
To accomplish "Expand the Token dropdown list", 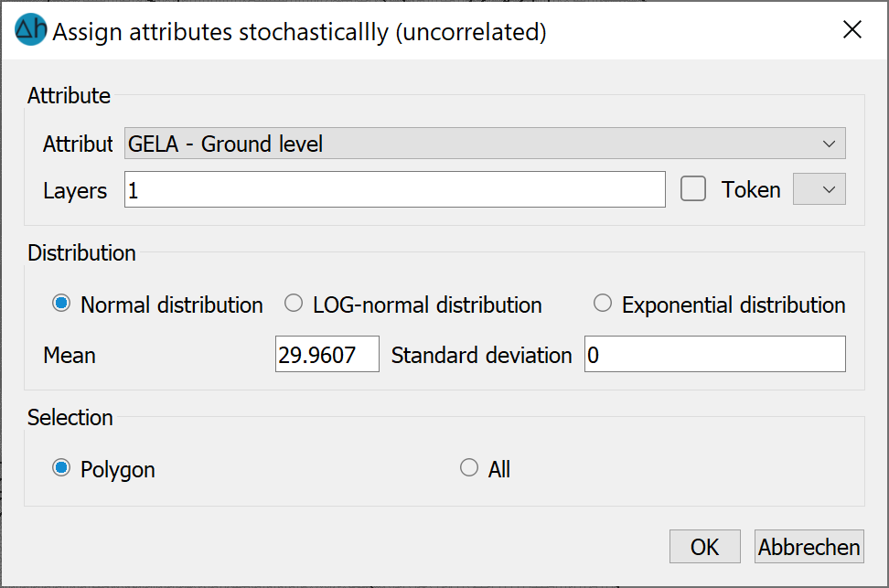I will click(819, 188).
